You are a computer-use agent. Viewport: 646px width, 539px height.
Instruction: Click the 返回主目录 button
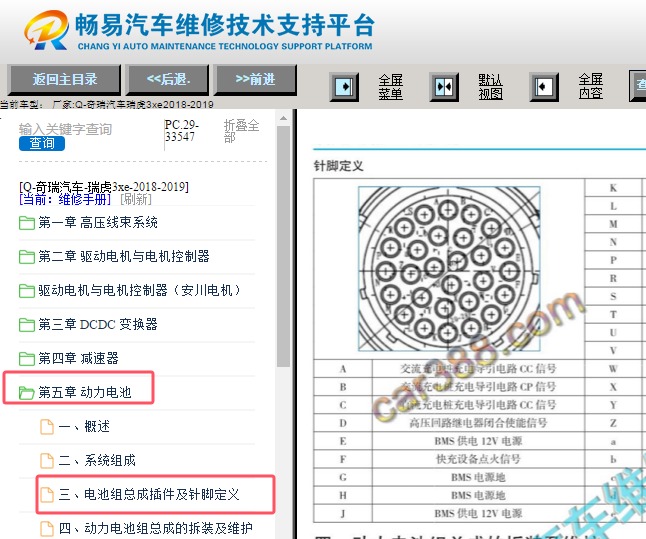pyautogui.click(x=65, y=79)
